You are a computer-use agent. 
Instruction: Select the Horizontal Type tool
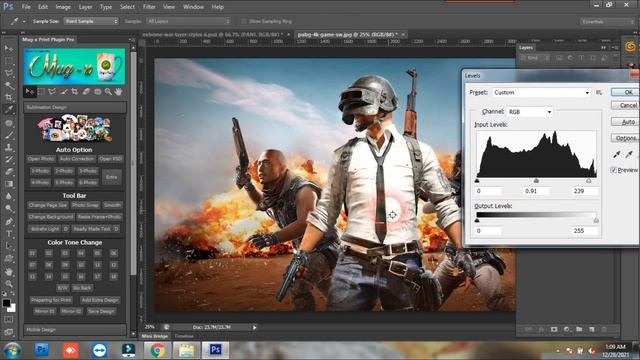[9, 234]
